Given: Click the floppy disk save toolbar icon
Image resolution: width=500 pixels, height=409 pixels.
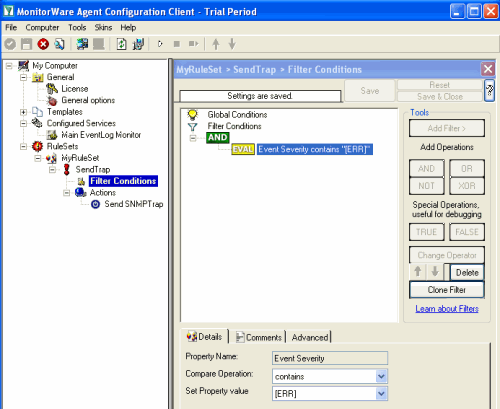Looking at the screenshot, I should click(26, 44).
